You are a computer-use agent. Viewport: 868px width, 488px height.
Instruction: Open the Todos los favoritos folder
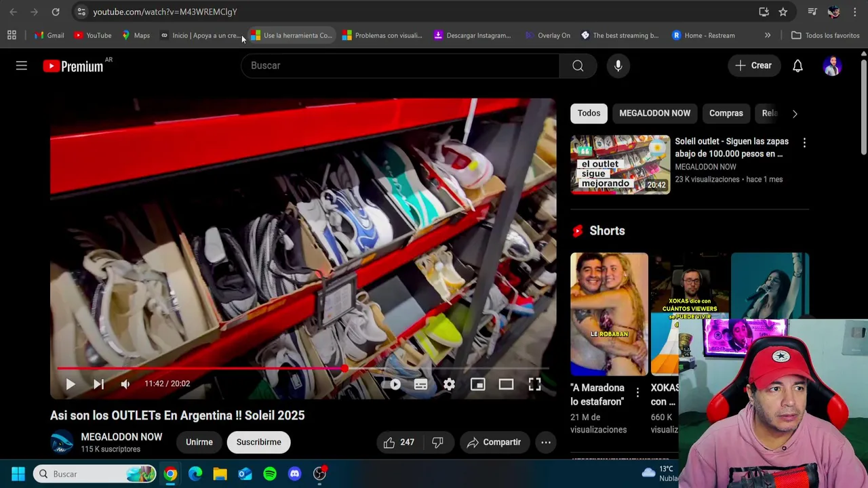click(x=825, y=35)
